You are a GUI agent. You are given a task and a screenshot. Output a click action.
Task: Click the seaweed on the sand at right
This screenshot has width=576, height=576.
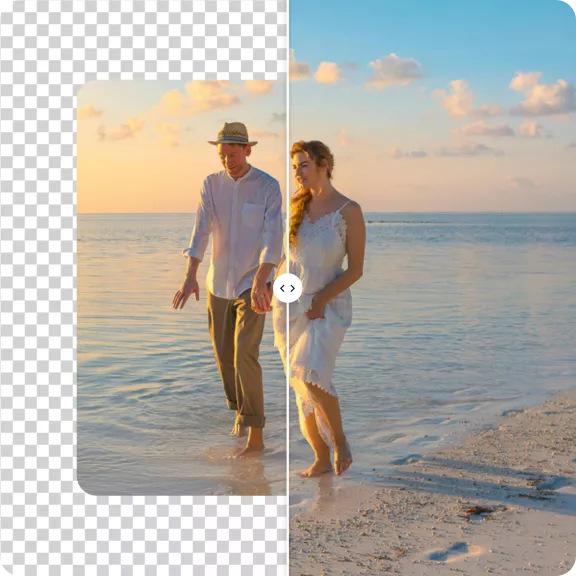479,510
